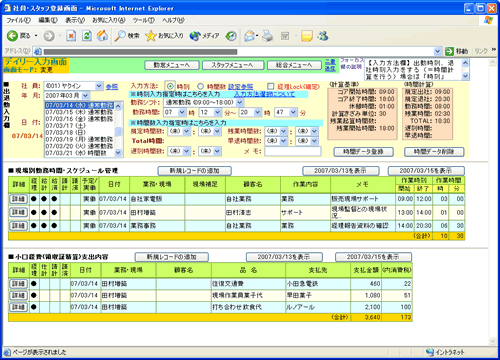500x360 pixels.
Task: Open 詳細 for the 自社家電販 row
Action: pos(18,199)
